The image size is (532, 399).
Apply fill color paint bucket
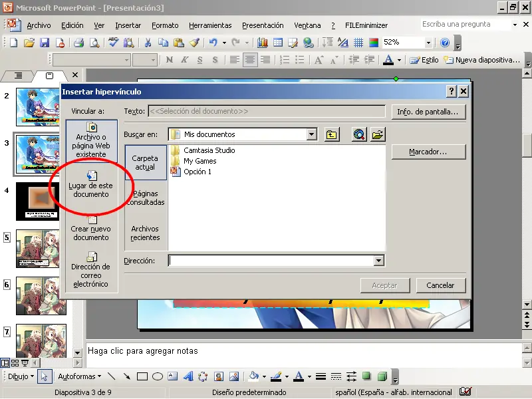click(254, 376)
